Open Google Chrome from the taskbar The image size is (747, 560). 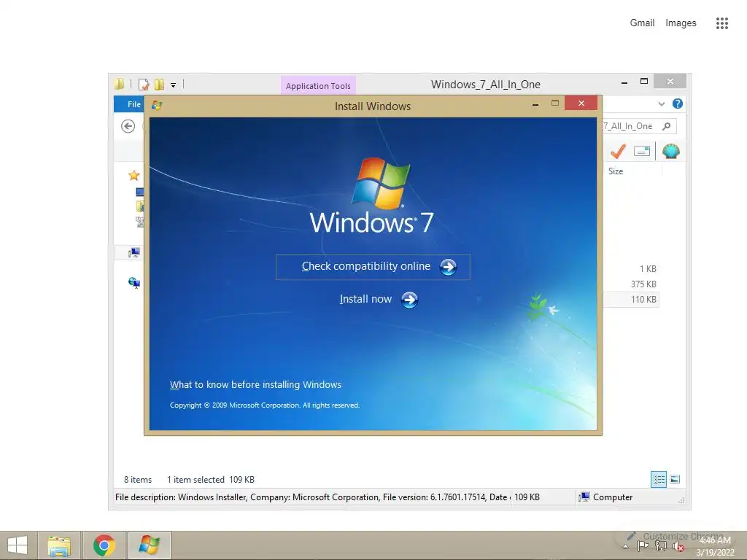104,545
